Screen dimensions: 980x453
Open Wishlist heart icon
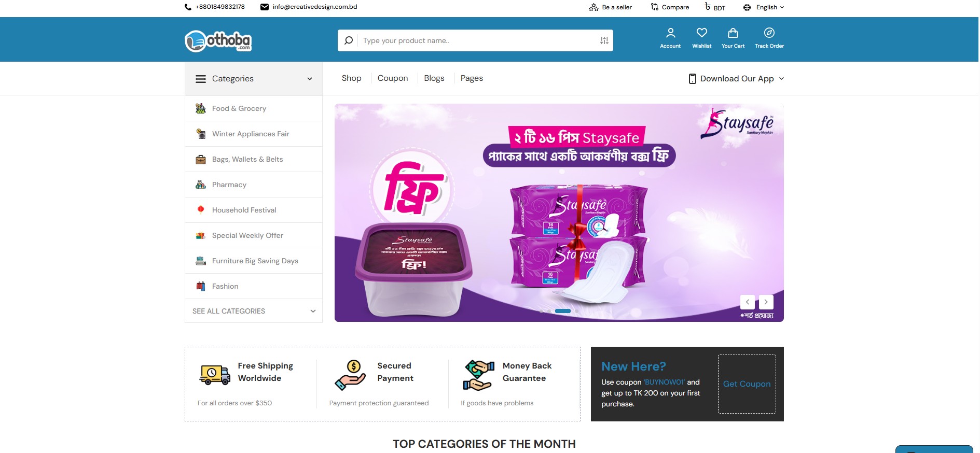pyautogui.click(x=702, y=33)
